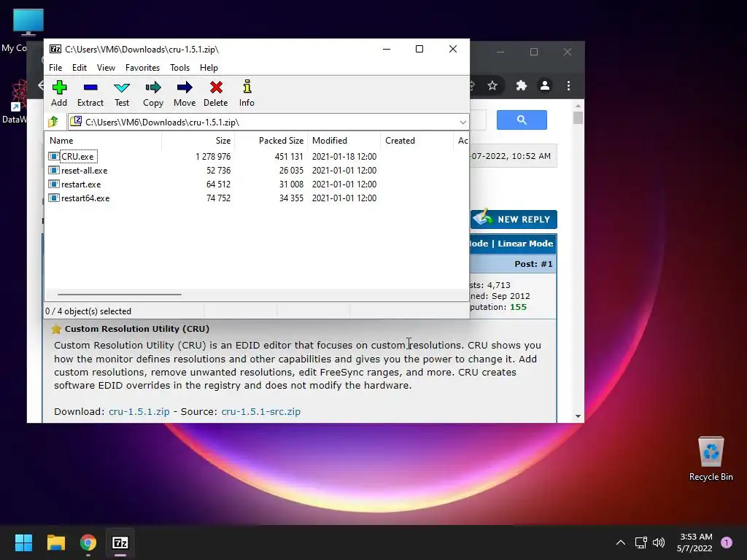The image size is (747, 560).
Task: Open the Help menu
Action: click(209, 68)
